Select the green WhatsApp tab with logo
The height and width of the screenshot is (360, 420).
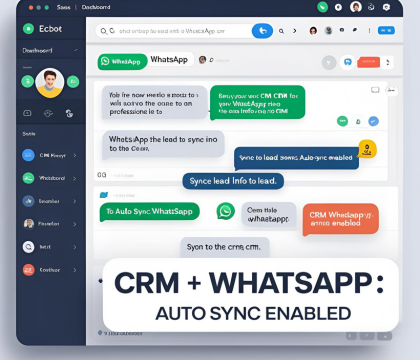(122, 62)
